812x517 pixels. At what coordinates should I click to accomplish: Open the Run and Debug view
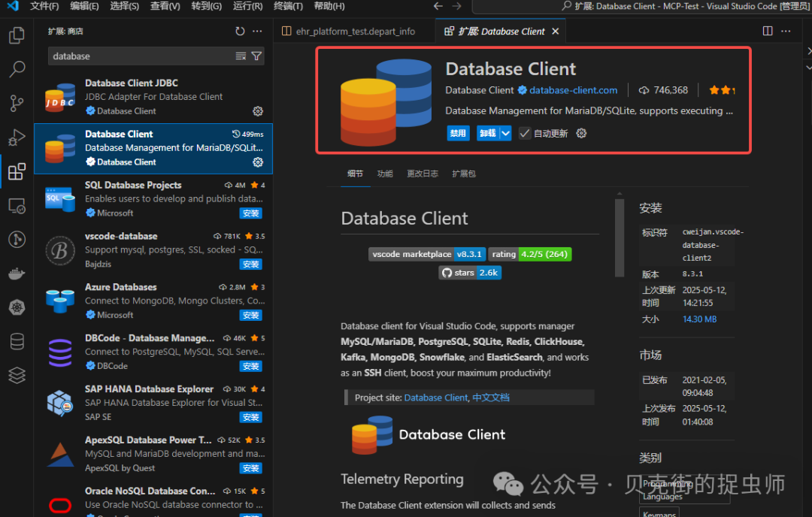tap(17, 138)
